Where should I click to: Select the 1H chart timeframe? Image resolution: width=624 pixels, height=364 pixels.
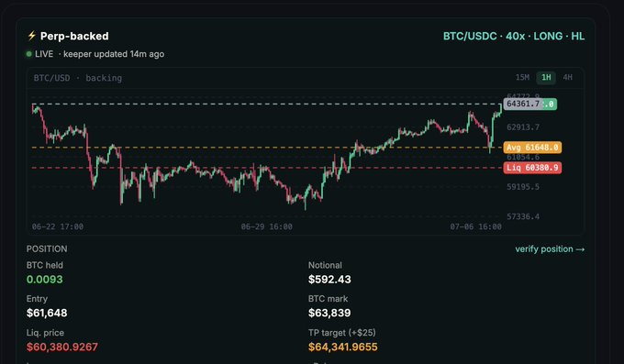[x=546, y=78]
